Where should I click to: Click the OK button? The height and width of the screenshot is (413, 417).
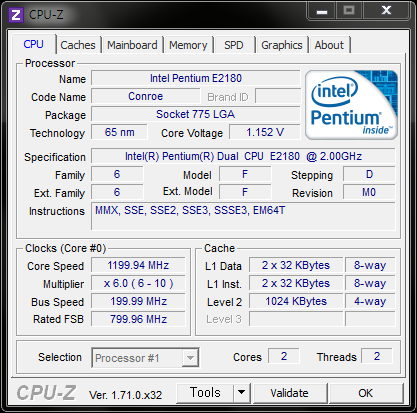tap(365, 393)
